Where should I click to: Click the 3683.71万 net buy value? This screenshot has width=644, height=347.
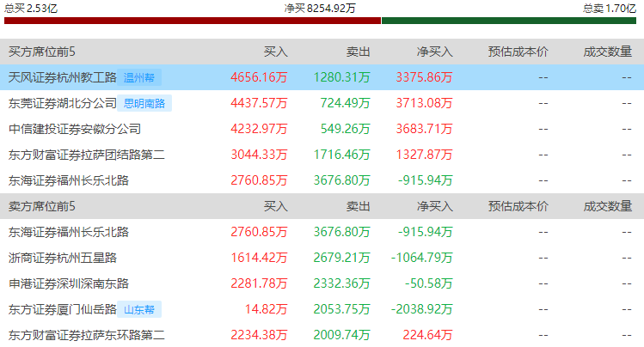[424, 129]
